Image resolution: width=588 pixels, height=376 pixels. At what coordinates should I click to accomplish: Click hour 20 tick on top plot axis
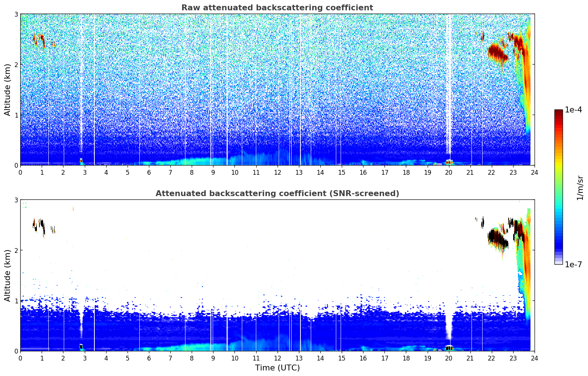449,172
